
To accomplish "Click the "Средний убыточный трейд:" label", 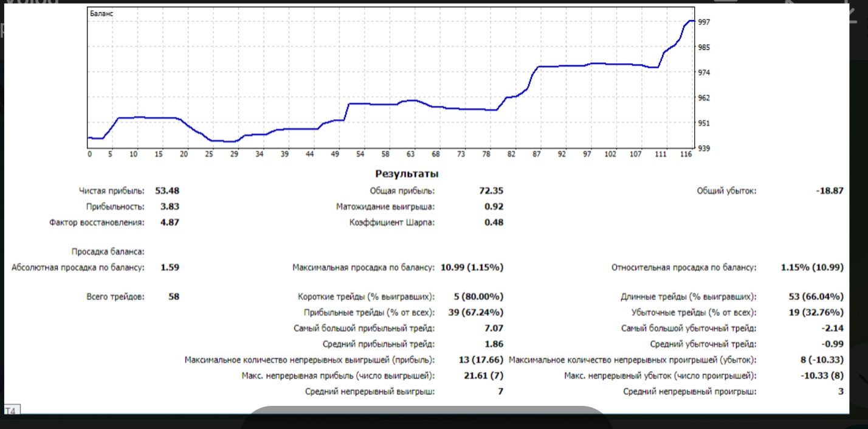I will tap(703, 344).
